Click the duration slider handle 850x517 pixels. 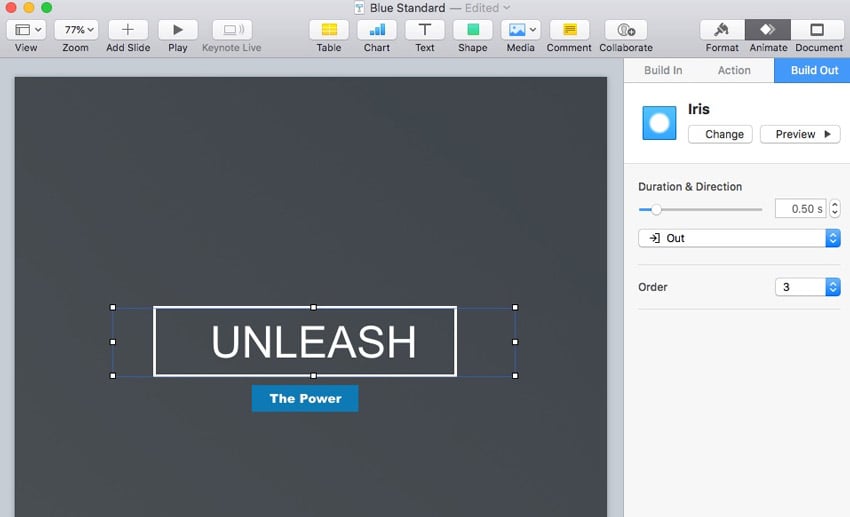click(656, 209)
